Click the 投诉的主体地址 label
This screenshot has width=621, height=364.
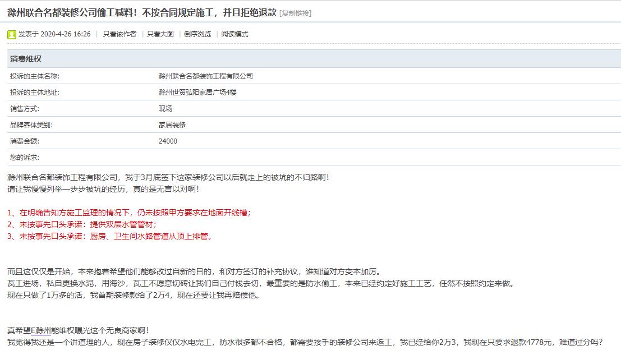click(x=35, y=93)
